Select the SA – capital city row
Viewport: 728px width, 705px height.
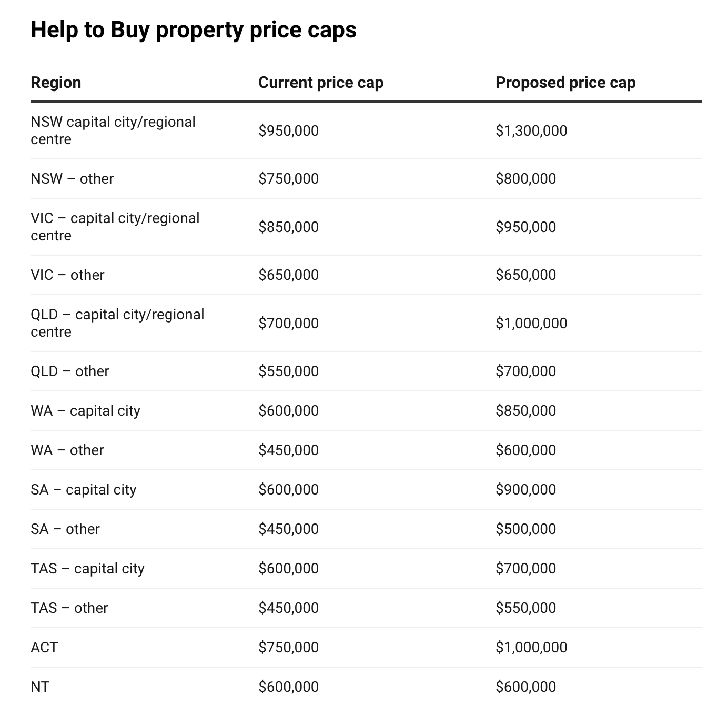366,490
